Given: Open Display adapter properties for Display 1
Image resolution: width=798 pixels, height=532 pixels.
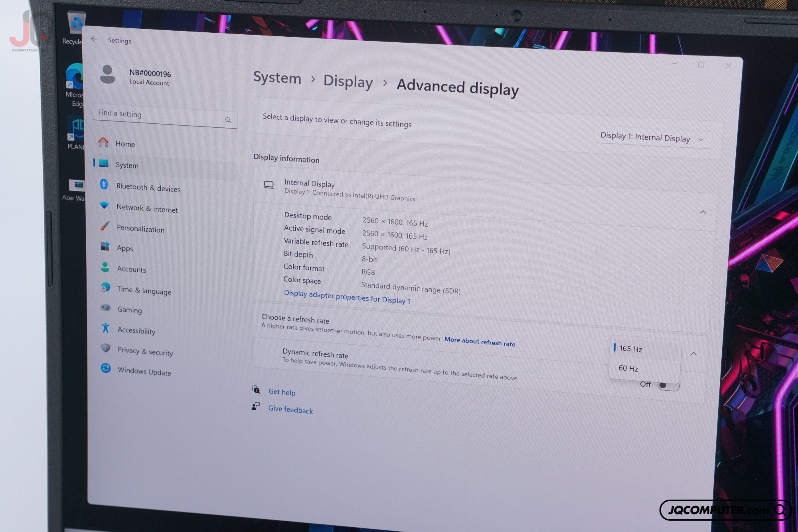Looking at the screenshot, I should (x=347, y=297).
